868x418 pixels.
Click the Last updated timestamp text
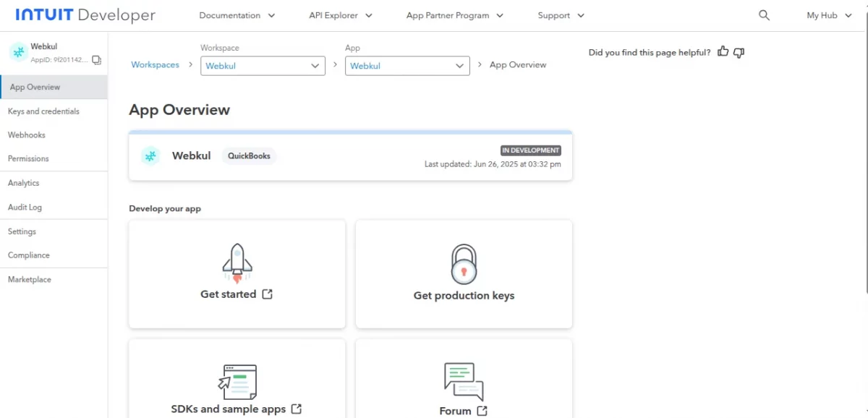click(493, 164)
